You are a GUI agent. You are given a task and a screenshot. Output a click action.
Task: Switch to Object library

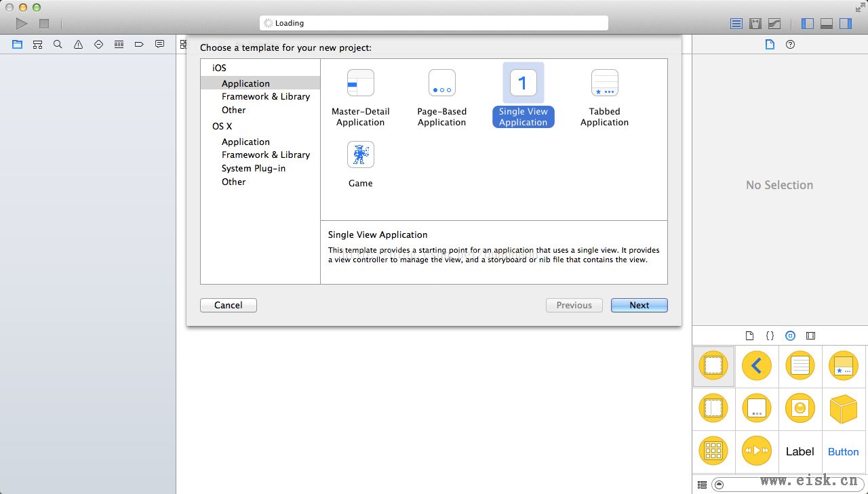790,335
